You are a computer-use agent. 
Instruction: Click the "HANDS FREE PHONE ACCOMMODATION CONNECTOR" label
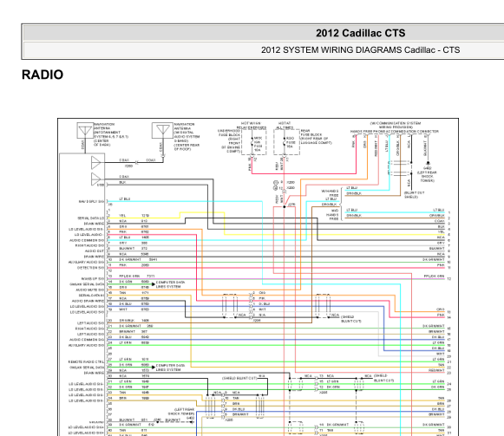coord(395,132)
